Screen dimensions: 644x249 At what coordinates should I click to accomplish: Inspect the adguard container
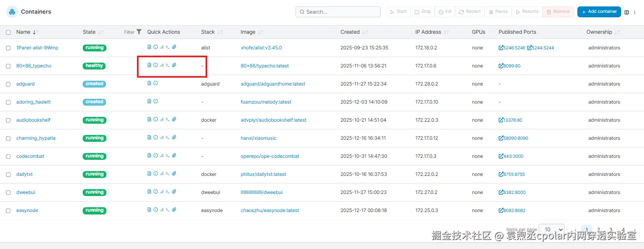click(156, 83)
